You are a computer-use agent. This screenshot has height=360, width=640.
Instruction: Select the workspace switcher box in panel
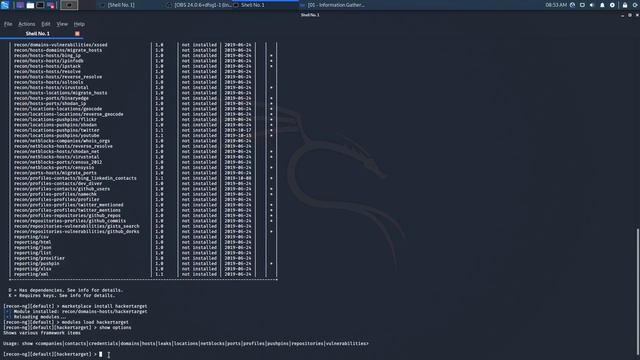[x=69, y=5]
